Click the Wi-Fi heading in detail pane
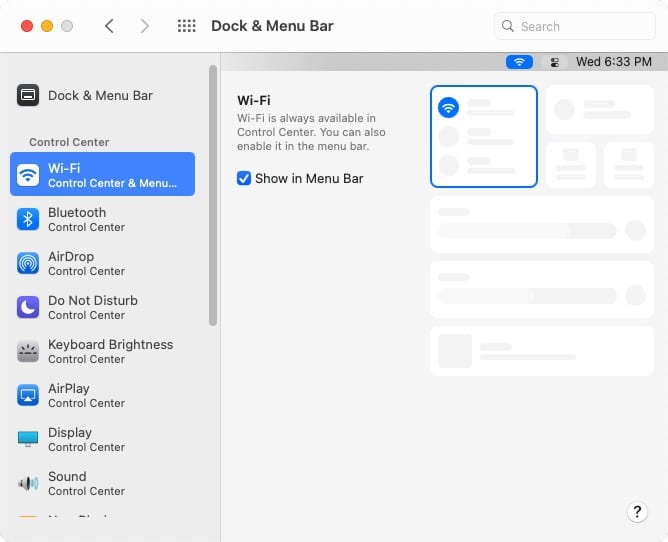Screen dimensions: 668x542 coord(253,100)
